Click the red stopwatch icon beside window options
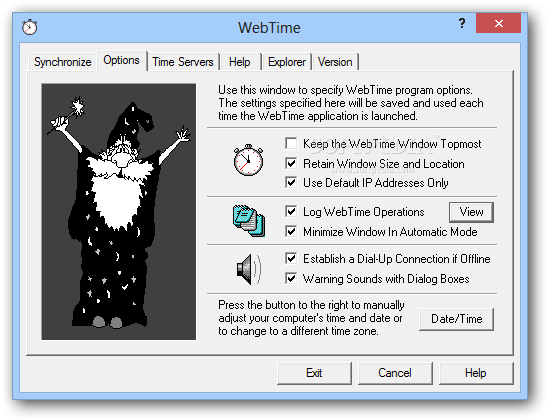This screenshot has width=548, height=420. 248,159
